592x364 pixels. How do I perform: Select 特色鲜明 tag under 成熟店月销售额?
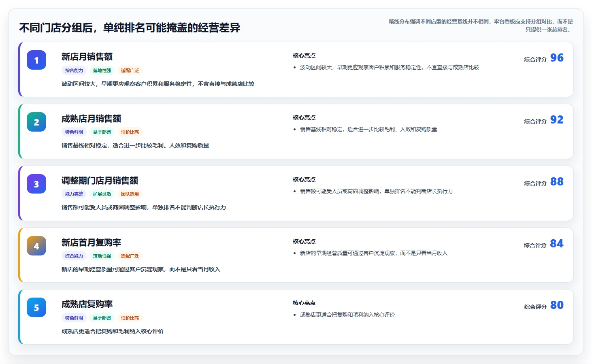point(74,132)
